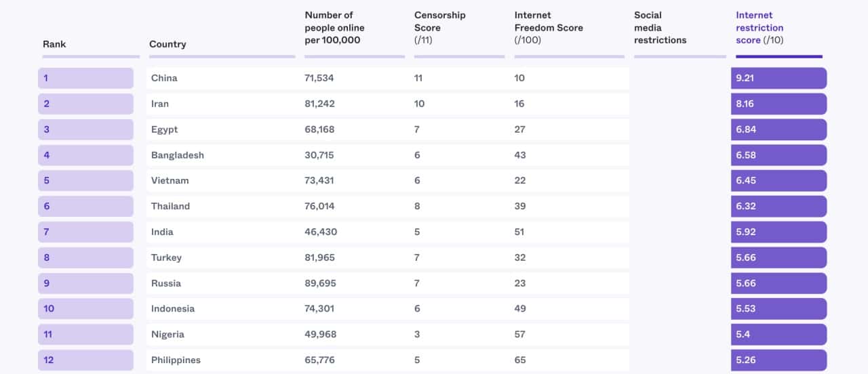Select India's Internet Freedom score 51
Viewport: 868px width, 374px height.
pos(519,232)
